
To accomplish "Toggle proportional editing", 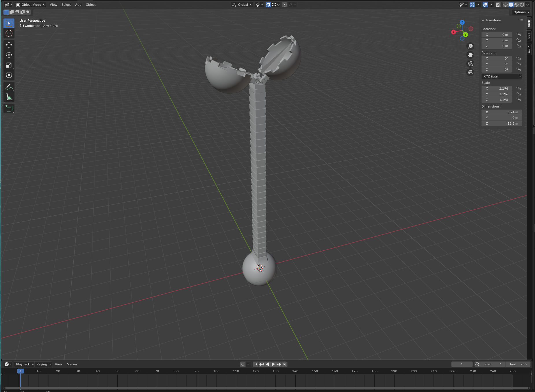I will click(285, 5).
